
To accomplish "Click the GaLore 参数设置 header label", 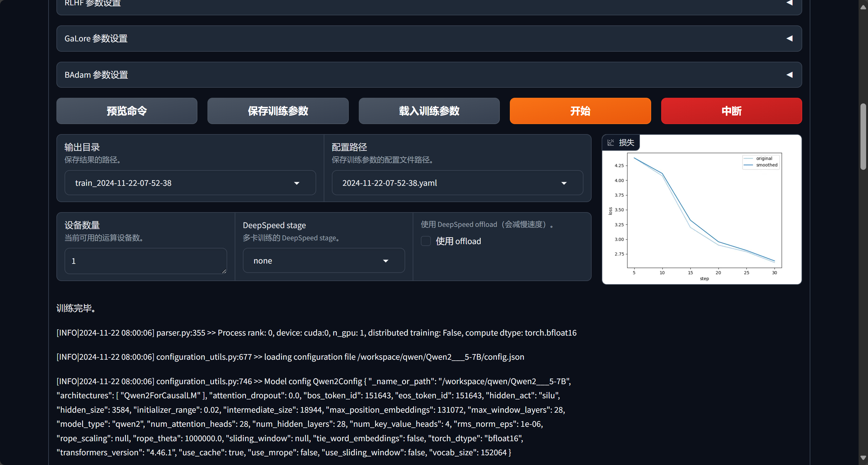I will [x=96, y=39].
